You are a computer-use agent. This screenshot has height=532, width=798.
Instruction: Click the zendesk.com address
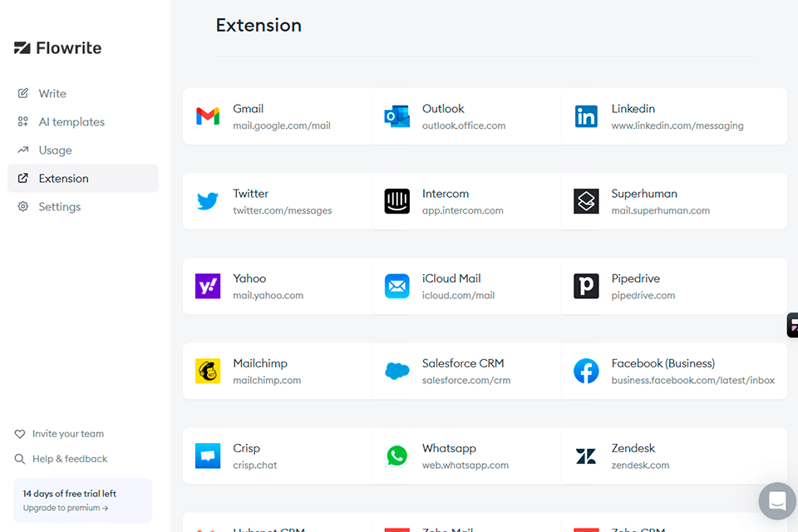tap(640, 465)
